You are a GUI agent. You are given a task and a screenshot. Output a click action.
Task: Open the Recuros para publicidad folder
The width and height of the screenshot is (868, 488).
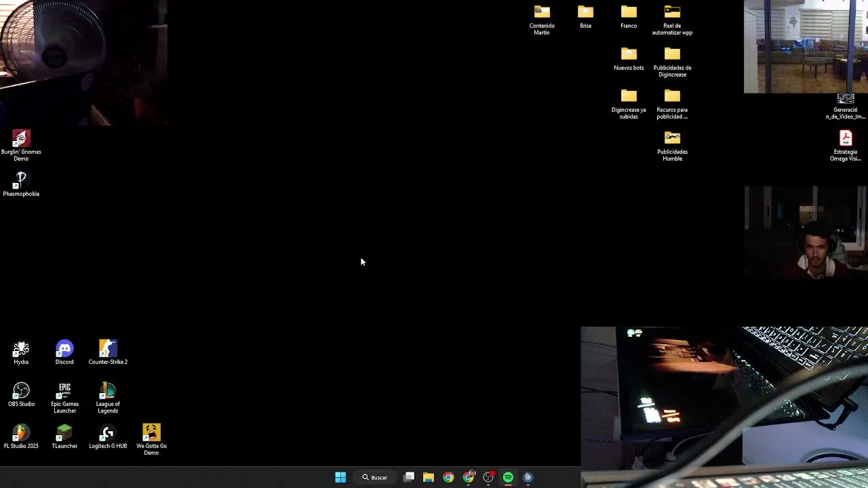[x=672, y=104]
